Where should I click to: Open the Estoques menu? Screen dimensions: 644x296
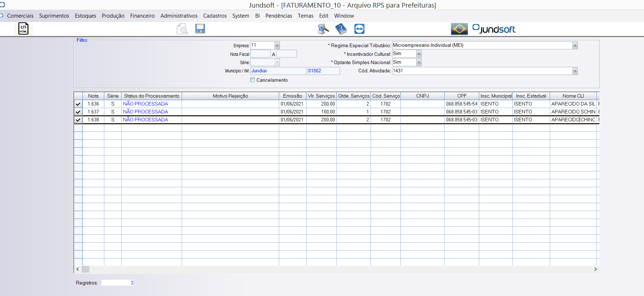pos(86,16)
